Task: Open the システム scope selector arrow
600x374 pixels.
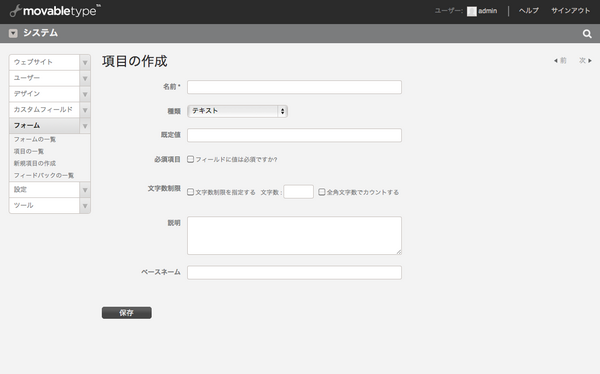Action: coord(13,33)
